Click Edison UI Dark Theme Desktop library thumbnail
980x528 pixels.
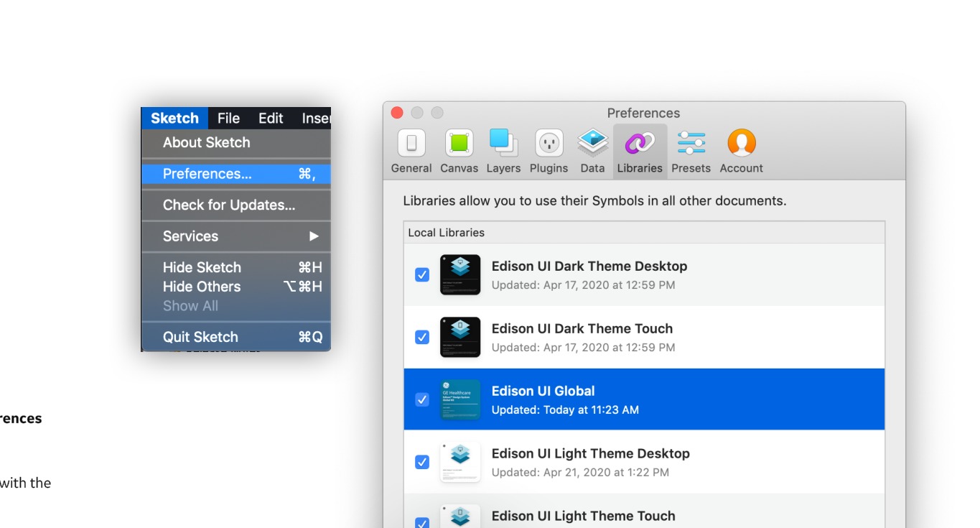pos(460,275)
